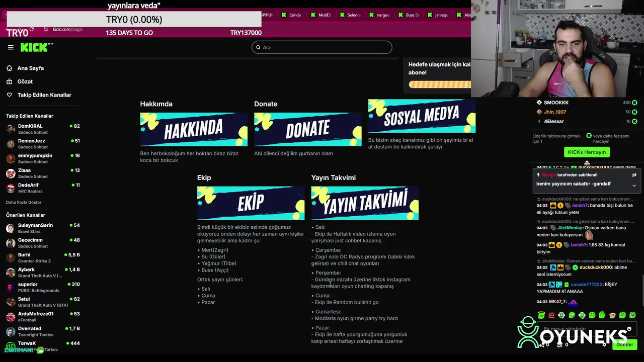This screenshot has width=644, height=362.
Task: Click the KICKs Harcayın button
Action: pyautogui.click(x=587, y=152)
